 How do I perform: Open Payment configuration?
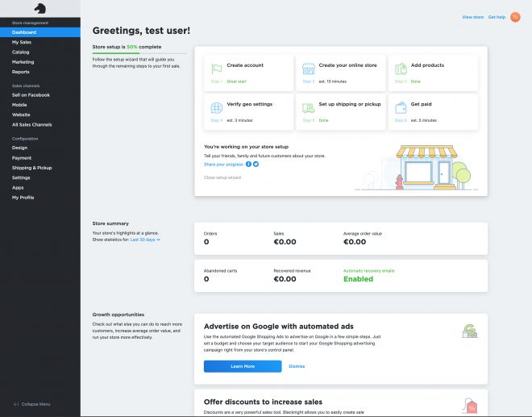22,158
